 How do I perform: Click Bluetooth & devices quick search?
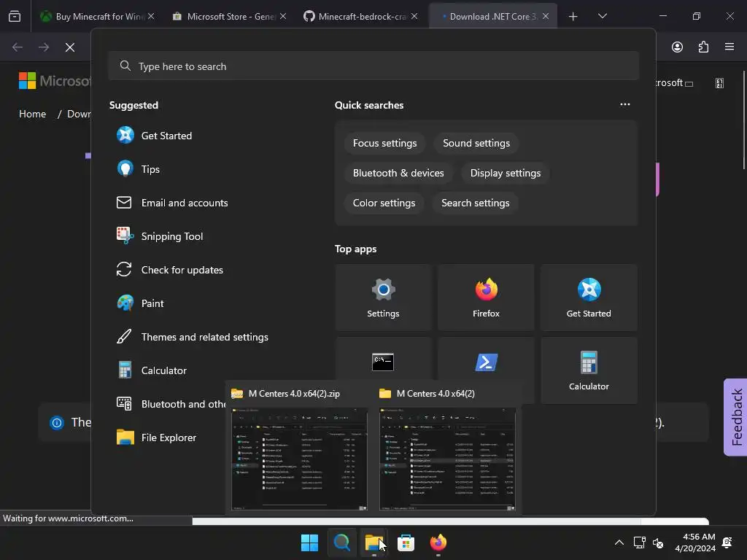(398, 173)
